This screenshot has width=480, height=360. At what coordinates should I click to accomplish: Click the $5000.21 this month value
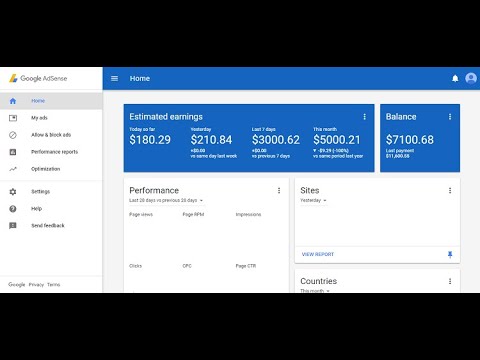[x=337, y=140]
